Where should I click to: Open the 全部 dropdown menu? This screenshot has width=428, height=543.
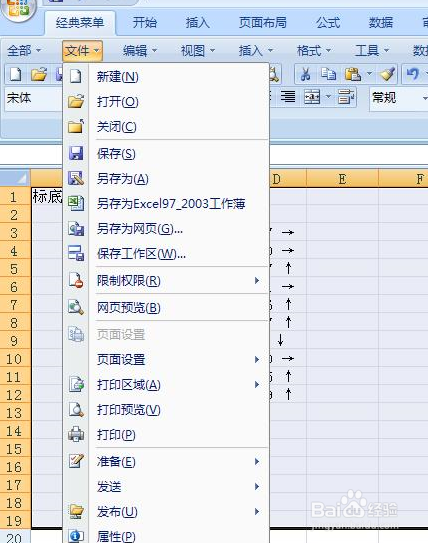click(x=24, y=51)
